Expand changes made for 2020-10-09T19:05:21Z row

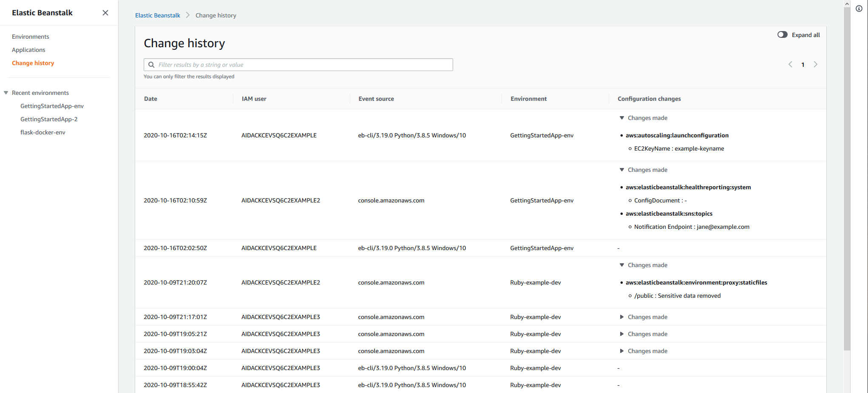(x=622, y=334)
